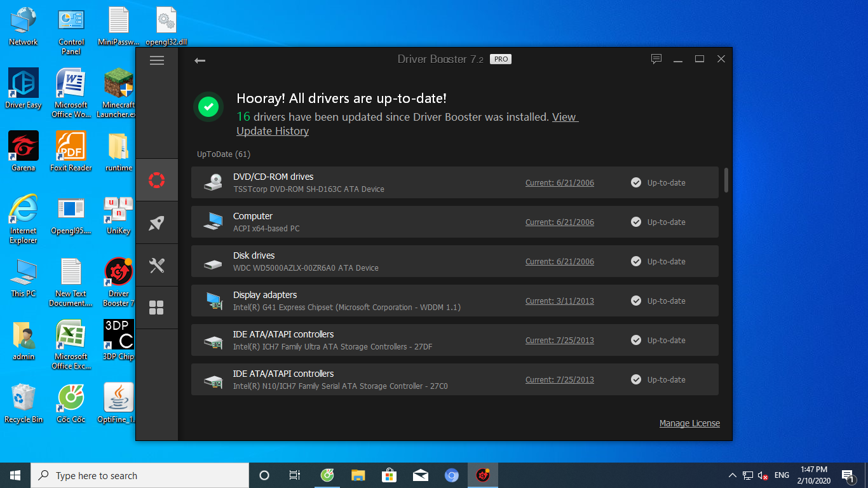The image size is (868, 488).
Task: Click the back arrow in Driver Booster
Action: pos(200,60)
